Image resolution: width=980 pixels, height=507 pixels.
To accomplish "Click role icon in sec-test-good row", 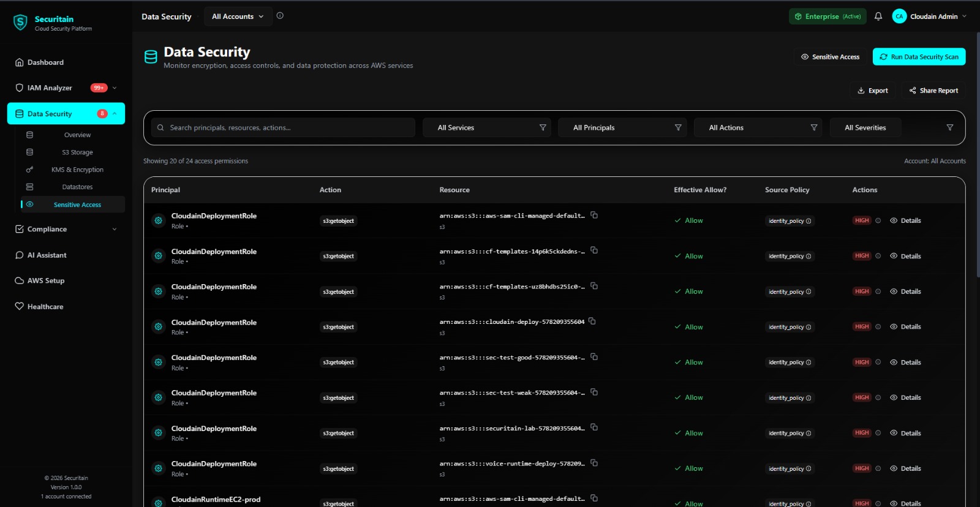I will 159,362.
